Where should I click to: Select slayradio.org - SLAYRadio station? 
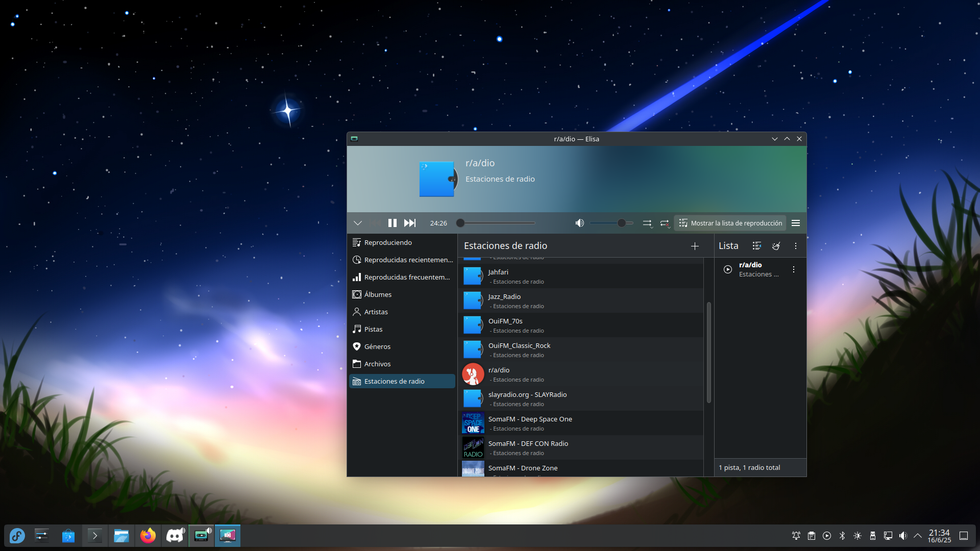(581, 398)
